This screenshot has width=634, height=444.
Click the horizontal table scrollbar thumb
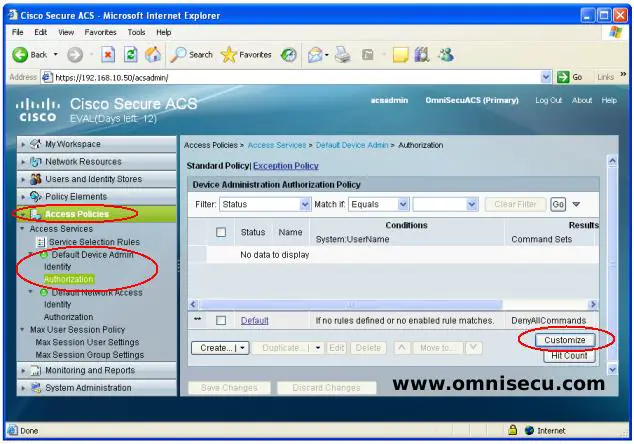pyautogui.click(x=350, y=304)
